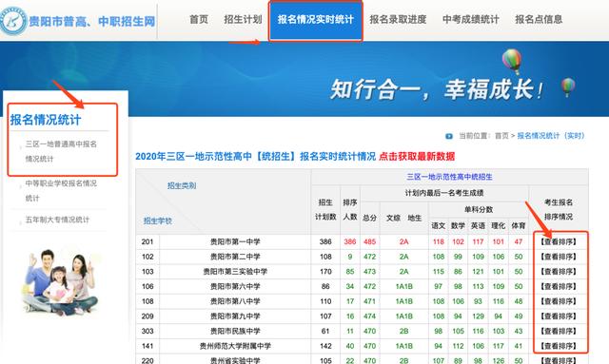View ranking for 贵阳市第一中学
This screenshot has width=609, height=364.
pos(559,241)
